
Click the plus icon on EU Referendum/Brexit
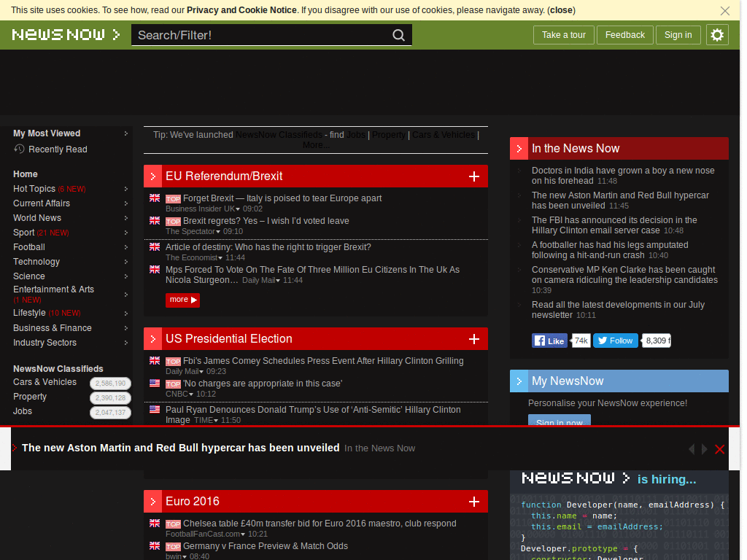point(474,176)
